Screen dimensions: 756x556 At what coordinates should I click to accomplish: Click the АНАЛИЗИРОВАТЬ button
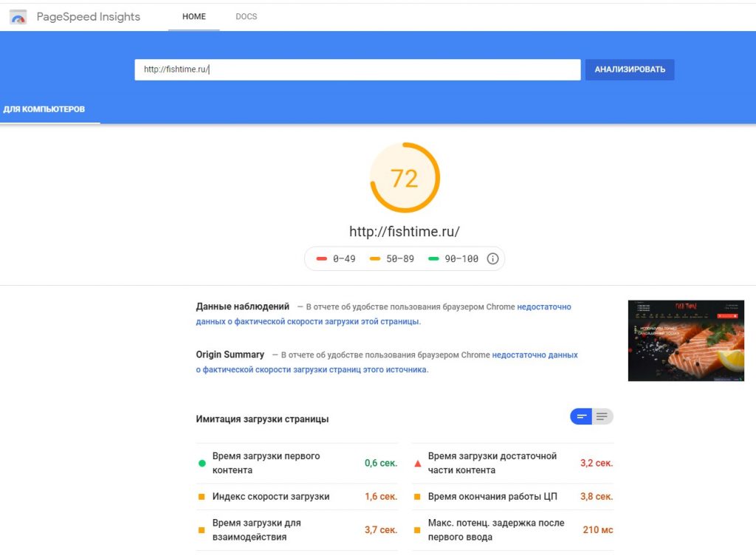point(630,69)
